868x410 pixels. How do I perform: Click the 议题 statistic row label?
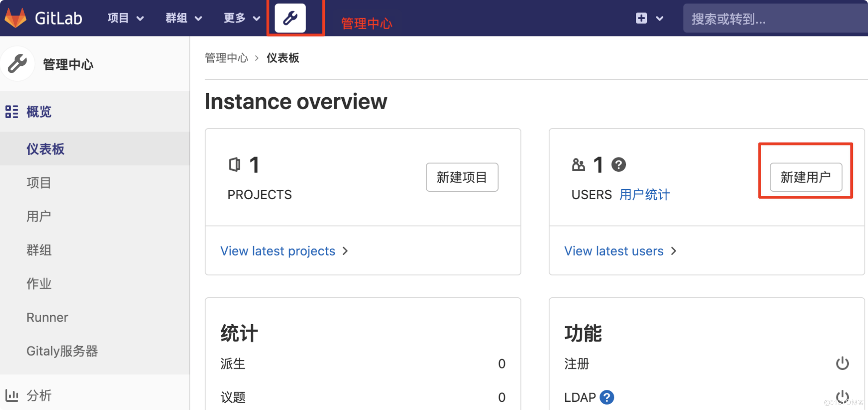[233, 397]
